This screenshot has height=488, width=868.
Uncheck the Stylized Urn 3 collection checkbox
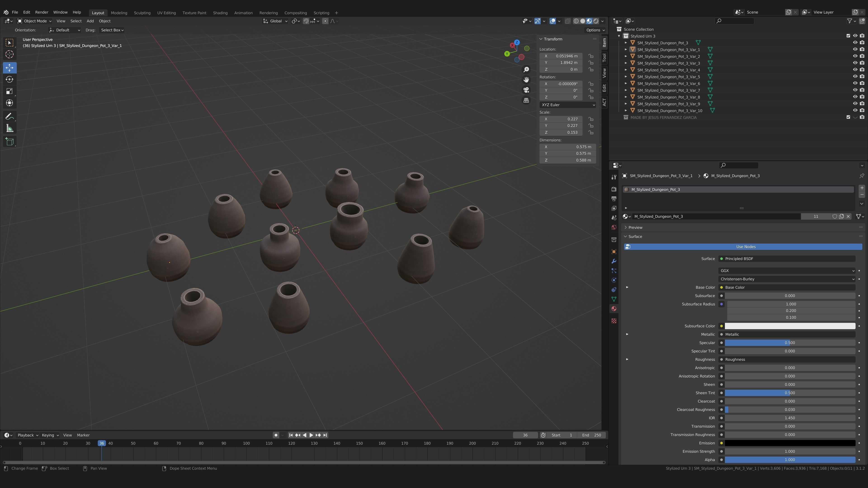(x=848, y=36)
